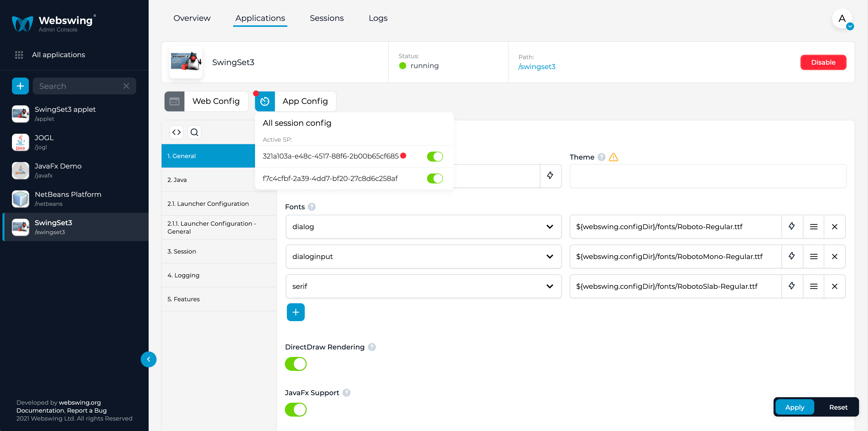Click Theme warning triangle icon
This screenshot has width=868, height=431.
click(614, 157)
